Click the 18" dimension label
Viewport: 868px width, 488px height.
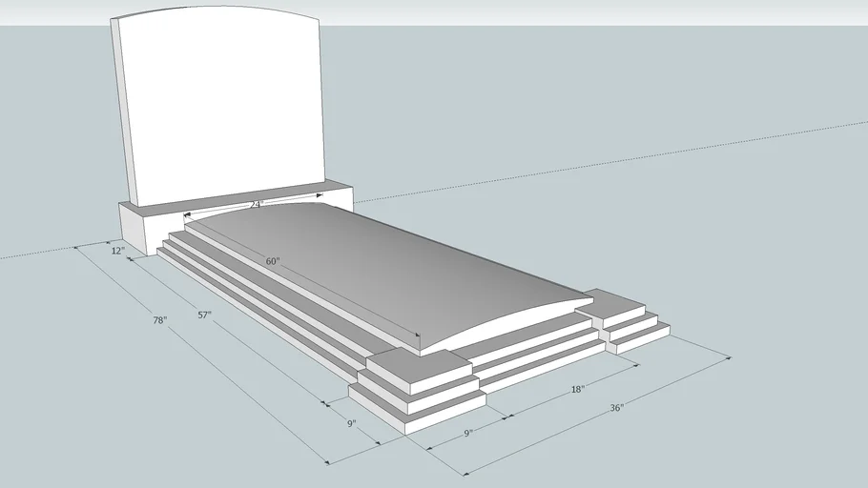coord(577,389)
